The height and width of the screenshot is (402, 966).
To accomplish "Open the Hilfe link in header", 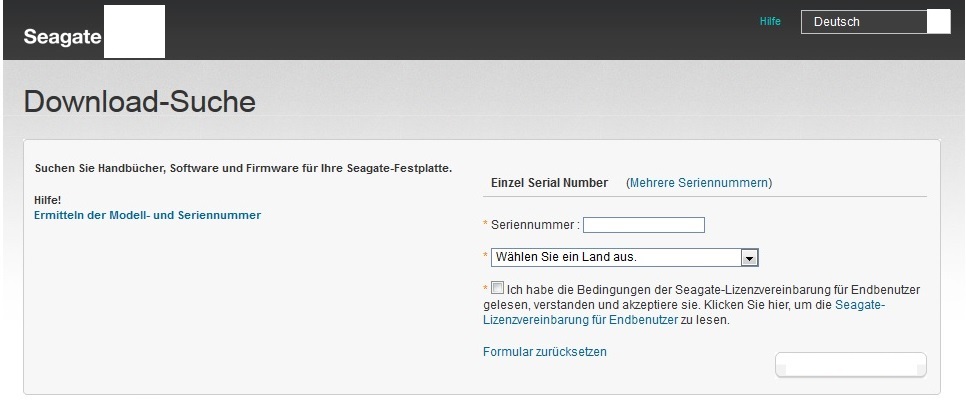I will click(x=770, y=22).
